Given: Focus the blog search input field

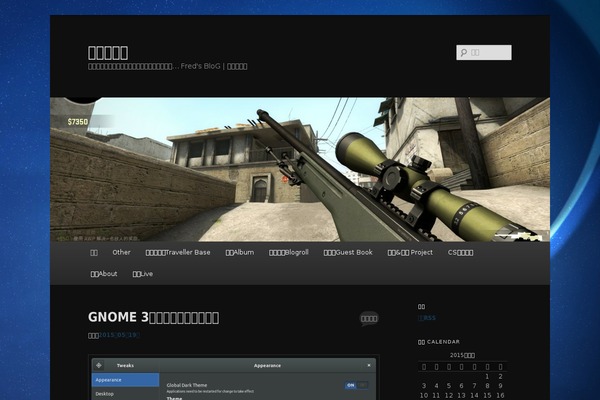Looking at the screenshot, I should tap(484, 52).
